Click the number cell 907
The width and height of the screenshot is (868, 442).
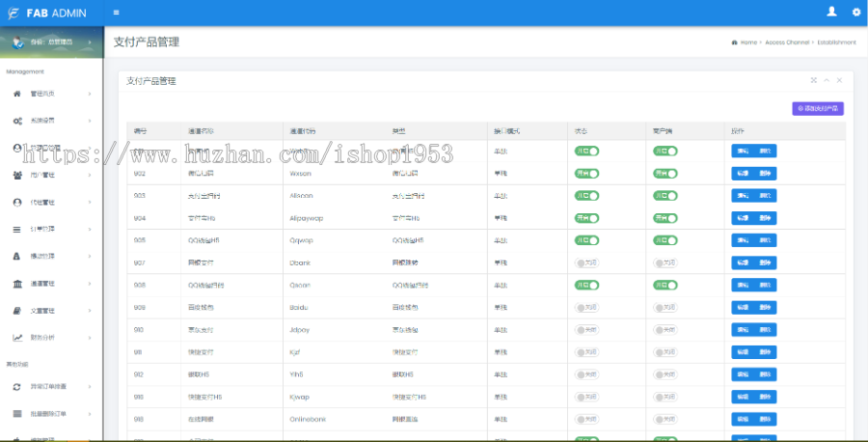tap(140, 263)
